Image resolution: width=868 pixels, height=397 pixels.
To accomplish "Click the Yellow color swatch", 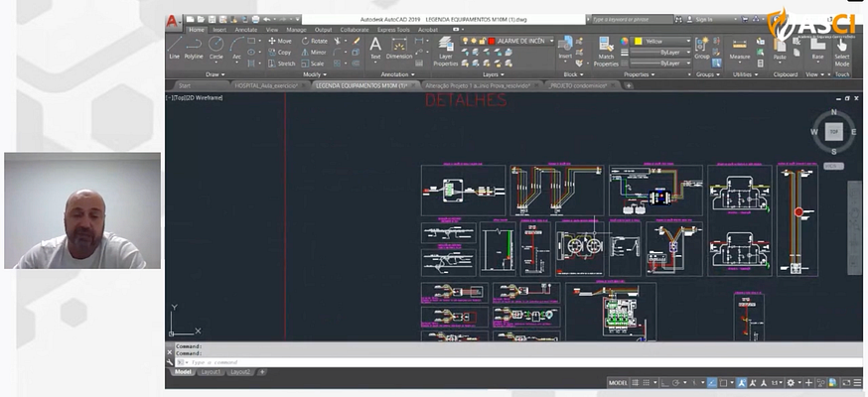I will click(x=638, y=41).
